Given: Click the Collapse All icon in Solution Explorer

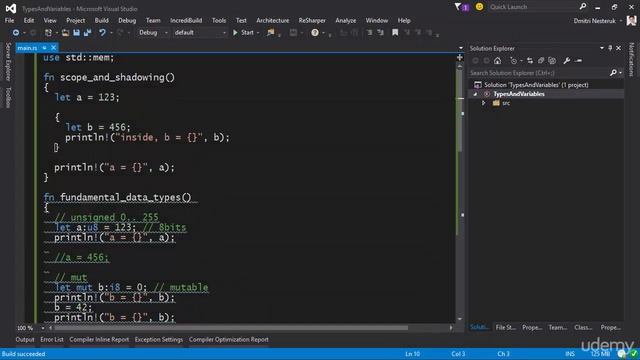Looking at the screenshot, I should 541,61.
